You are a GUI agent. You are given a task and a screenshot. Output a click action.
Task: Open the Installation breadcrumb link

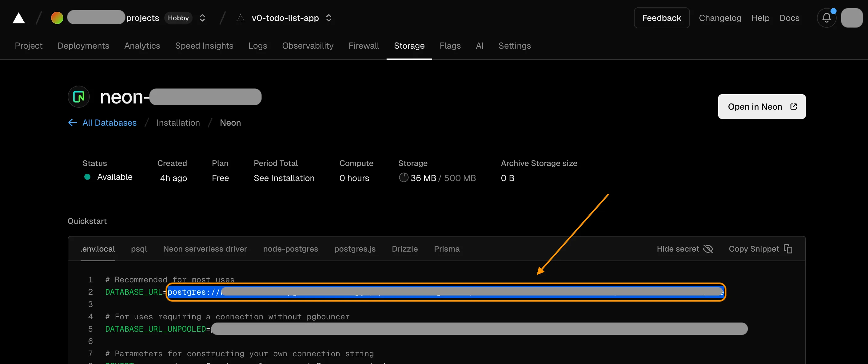(178, 123)
